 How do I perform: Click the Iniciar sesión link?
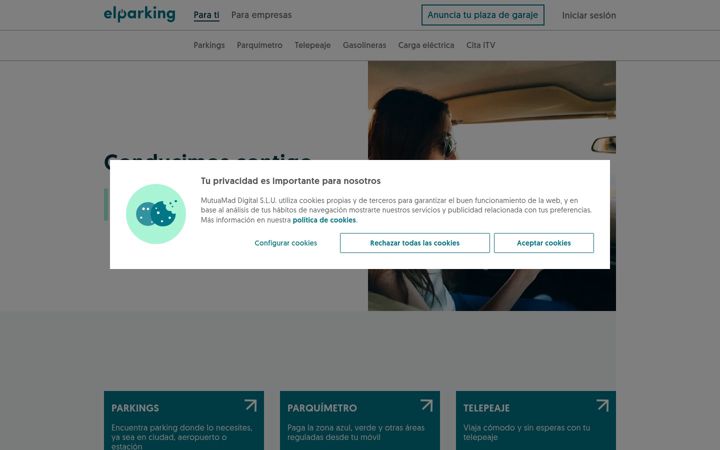pyautogui.click(x=589, y=15)
